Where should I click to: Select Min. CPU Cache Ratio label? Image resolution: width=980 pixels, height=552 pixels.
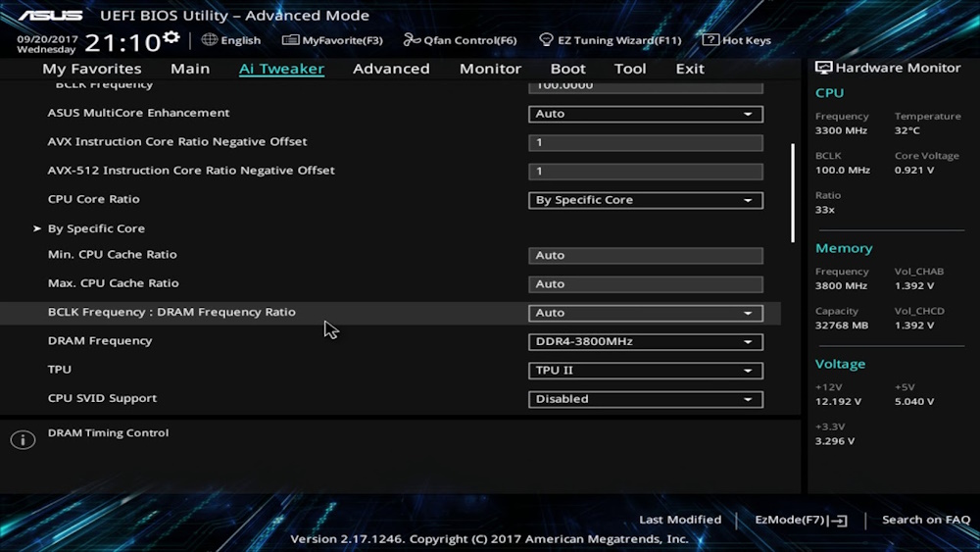pos(112,255)
